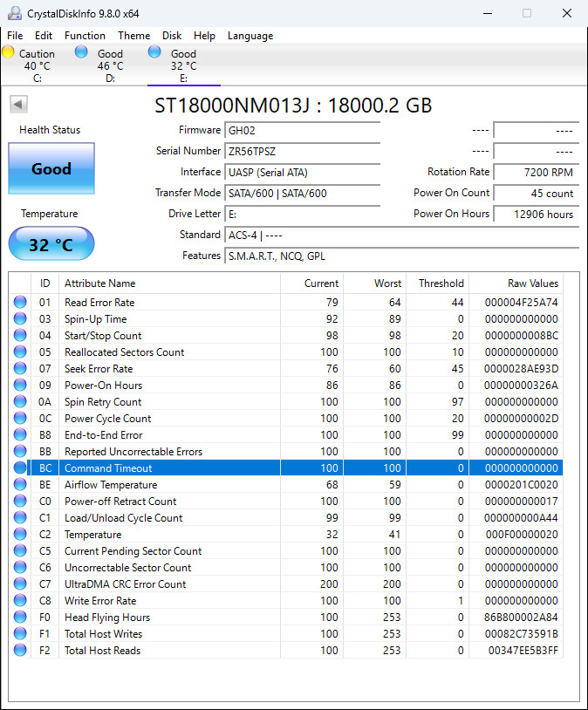Go to previous disk with left arrow button
The width and height of the screenshot is (588, 710).
[x=18, y=104]
